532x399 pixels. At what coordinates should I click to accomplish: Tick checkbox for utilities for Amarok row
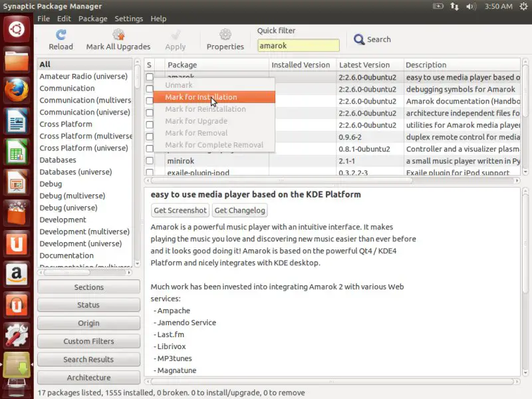(x=150, y=125)
